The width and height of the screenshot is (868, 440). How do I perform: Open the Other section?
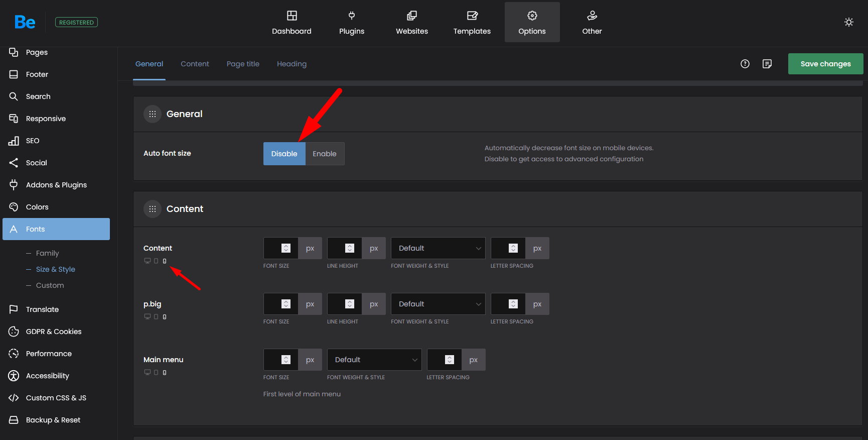(x=592, y=23)
